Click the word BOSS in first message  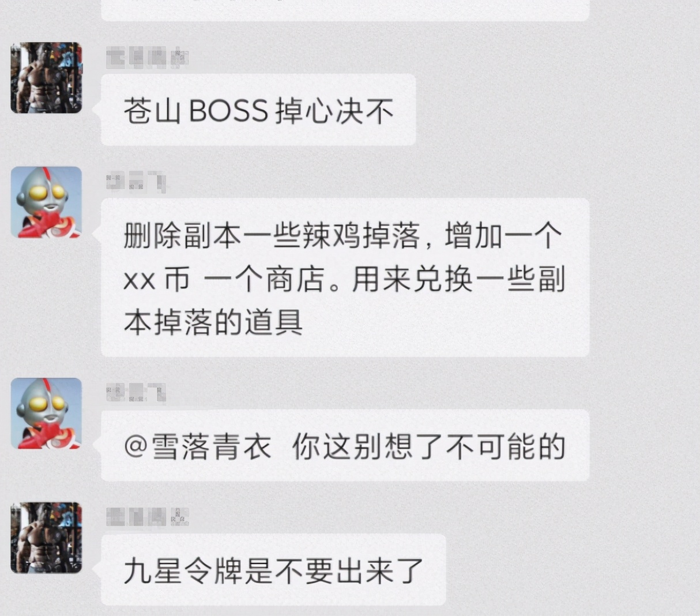click(228, 110)
